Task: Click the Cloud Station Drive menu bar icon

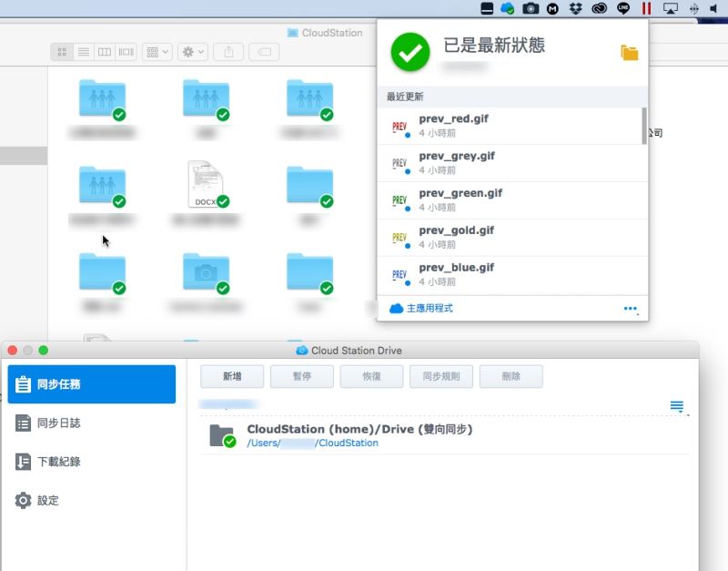Action: point(507,8)
